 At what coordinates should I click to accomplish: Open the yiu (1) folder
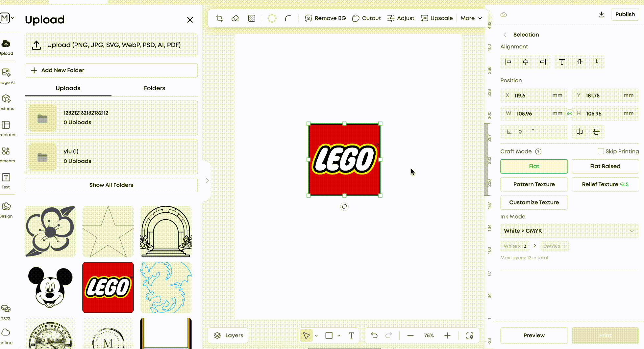click(x=111, y=156)
